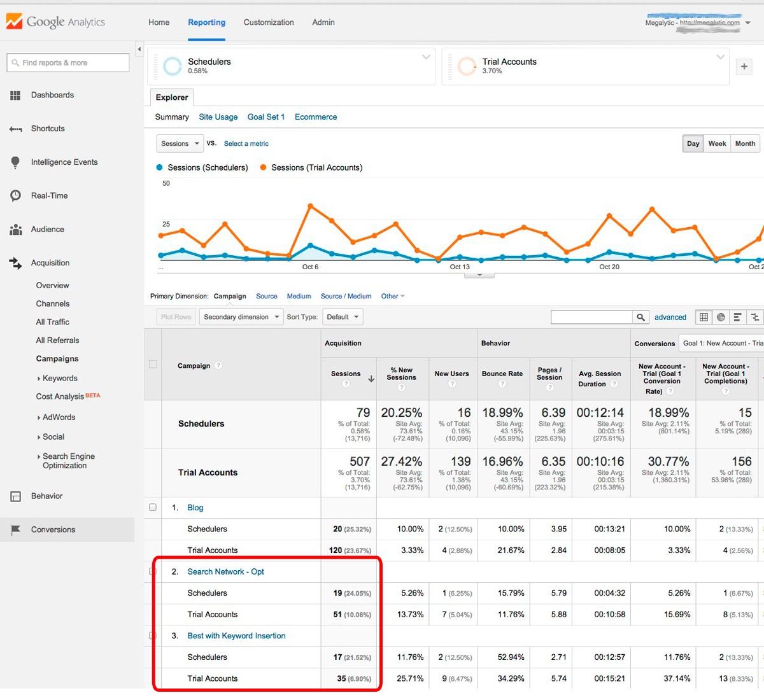
Task: Click the Conversions flag icon
Action: (x=15, y=529)
